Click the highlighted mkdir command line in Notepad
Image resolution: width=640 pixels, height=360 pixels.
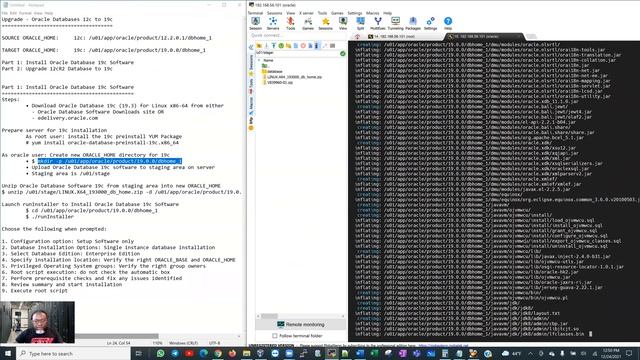tap(110, 161)
